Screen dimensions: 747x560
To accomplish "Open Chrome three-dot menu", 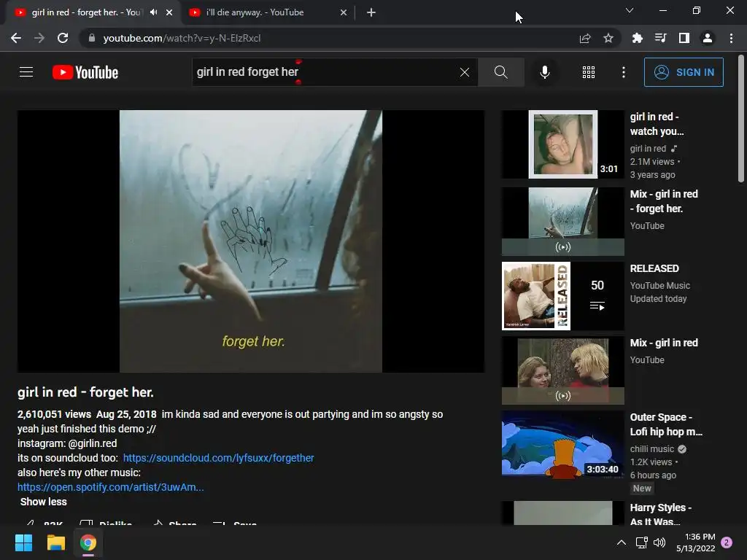I will click(x=731, y=38).
